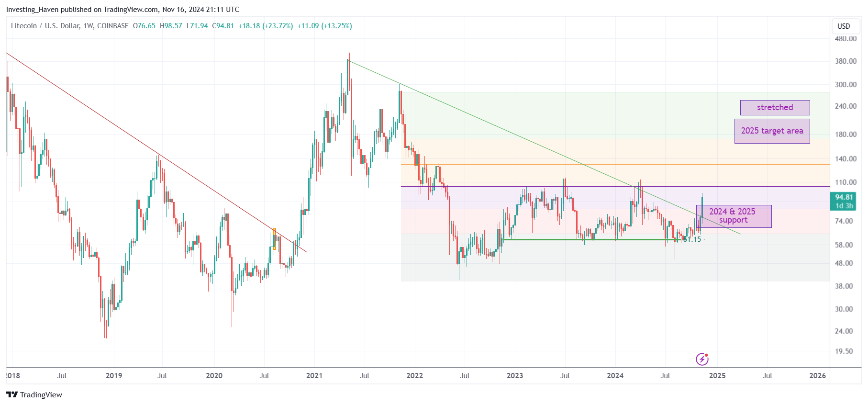Click the 2023 label on time axis

click(515, 376)
